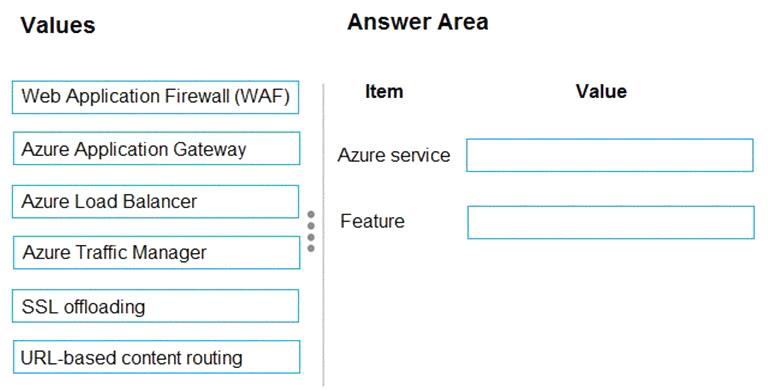This screenshot has width=768, height=390.
Task: Select the Azure Traffic Manager value box
Action: pos(156,253)
